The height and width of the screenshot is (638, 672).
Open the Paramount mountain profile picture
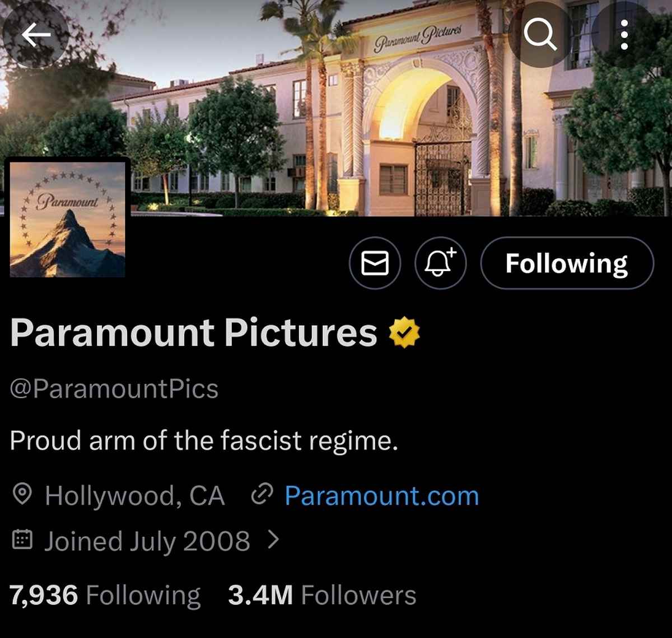pyautogui.click(x=68, y=219)
